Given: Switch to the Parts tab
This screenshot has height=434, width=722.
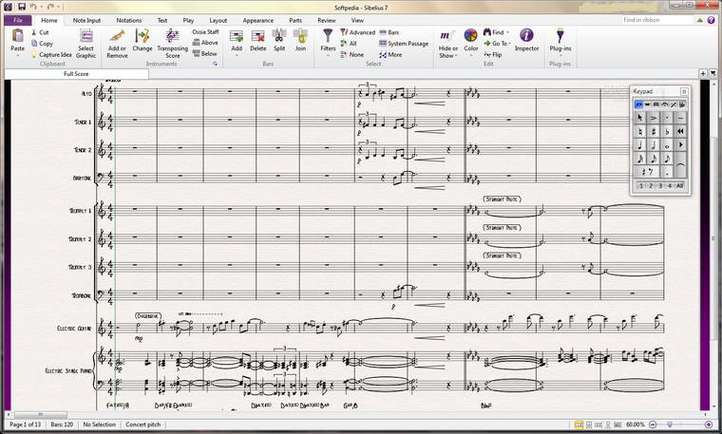Looking at the screenshot, I should pyautogui.click(x=296, y=20).
